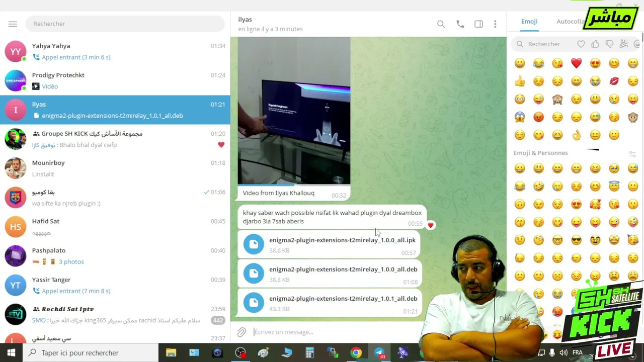This screenshot has height=362, width=644.
Task: Start a voice call with ilyas
Action: [x=460, y=24]
